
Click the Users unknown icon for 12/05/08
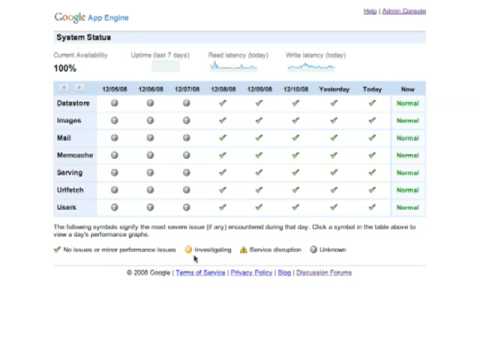tap(114, 207)
